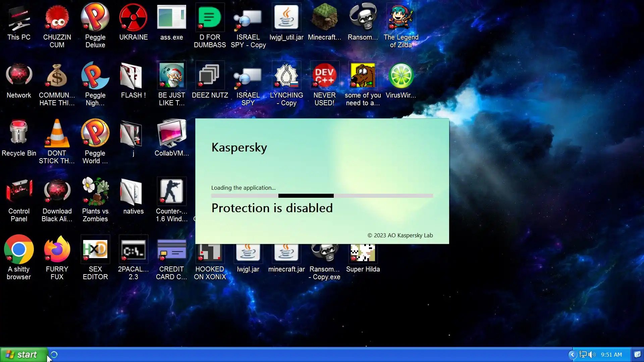Image resolution: width=644 pixels, height=362 pixels.
Task: Select the Minecraft grass block icon
Action: coord(324,17)
